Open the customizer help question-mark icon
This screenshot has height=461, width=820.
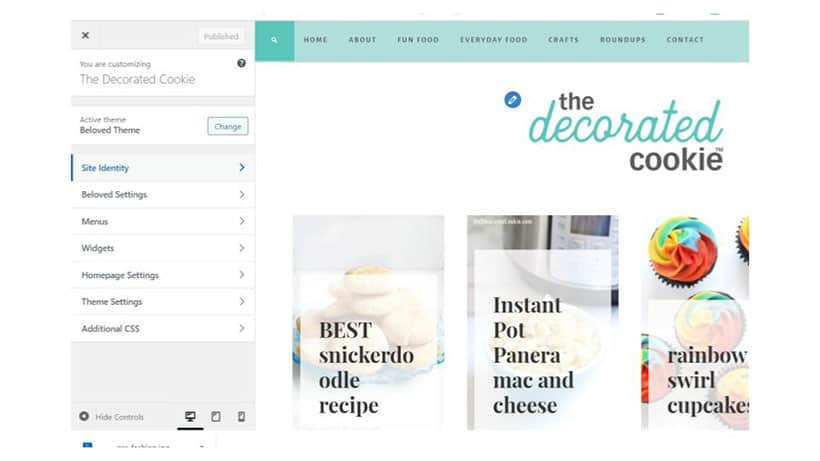241,63
